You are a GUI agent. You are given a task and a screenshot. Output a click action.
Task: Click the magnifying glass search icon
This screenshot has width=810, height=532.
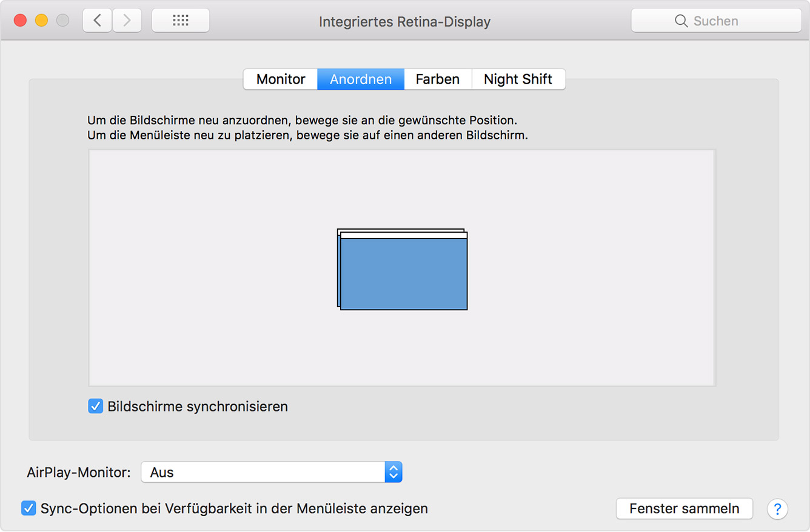(x=681, y=21)
